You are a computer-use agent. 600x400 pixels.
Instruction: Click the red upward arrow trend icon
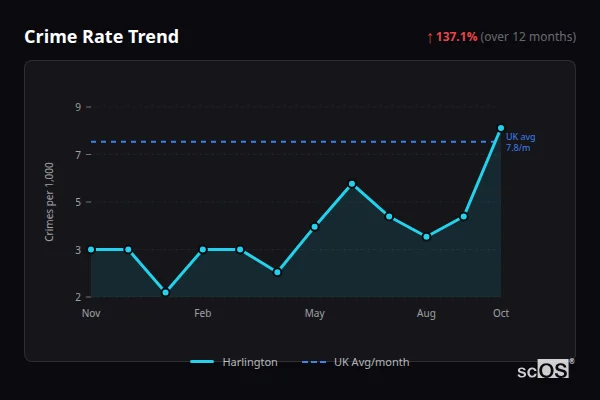pyautogui.click(x=430, y=38)
